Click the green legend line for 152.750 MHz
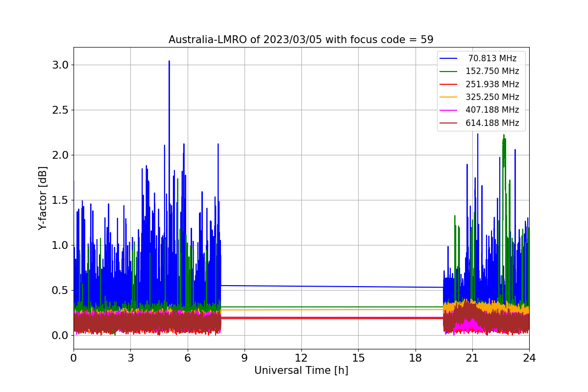Screen dimensions: 588x392 (x=448, y=72)
